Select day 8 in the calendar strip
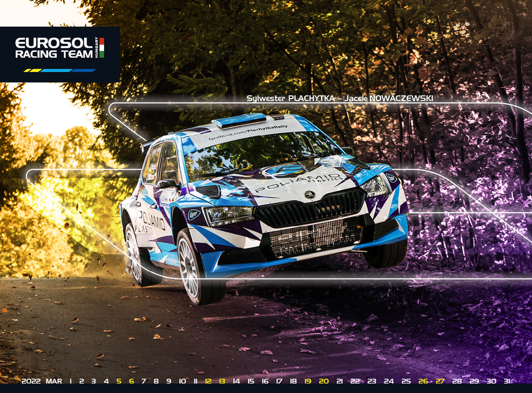 click(156, 381)
